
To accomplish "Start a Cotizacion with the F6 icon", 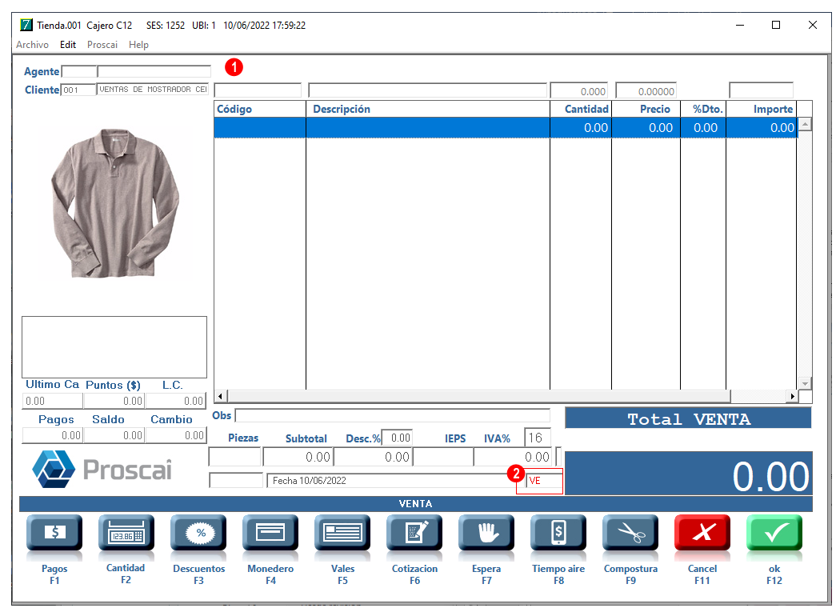I will point(414,533).
